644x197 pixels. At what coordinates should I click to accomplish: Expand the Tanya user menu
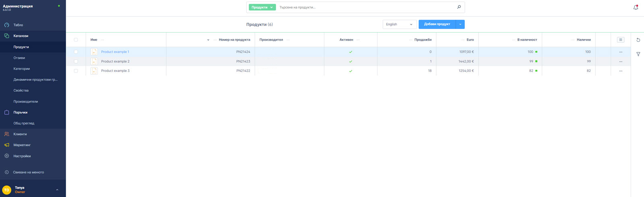pyautogui.click(x=57, y=190)
